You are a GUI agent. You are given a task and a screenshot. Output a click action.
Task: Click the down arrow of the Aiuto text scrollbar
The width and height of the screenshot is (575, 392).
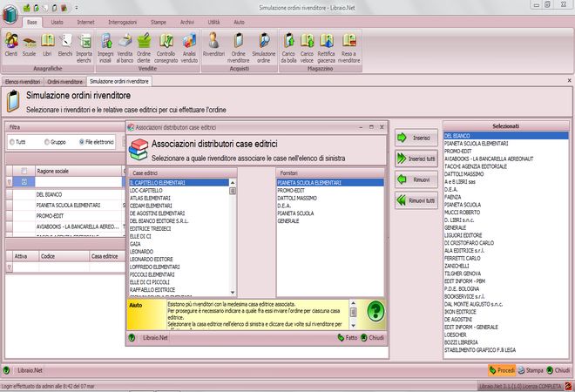(x=353, y=325)
